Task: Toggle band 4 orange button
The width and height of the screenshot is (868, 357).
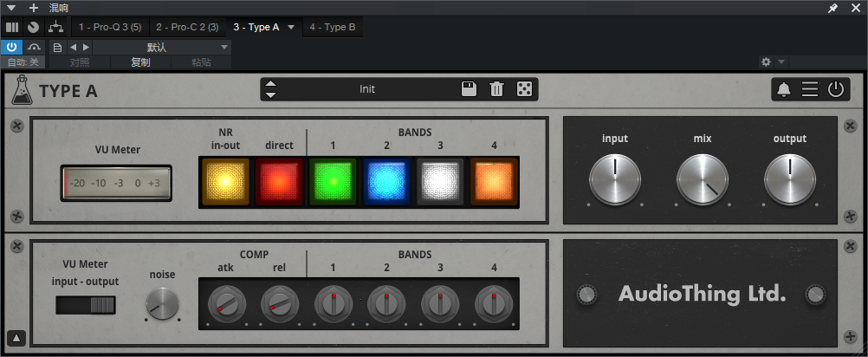Action: pos(494,182)
